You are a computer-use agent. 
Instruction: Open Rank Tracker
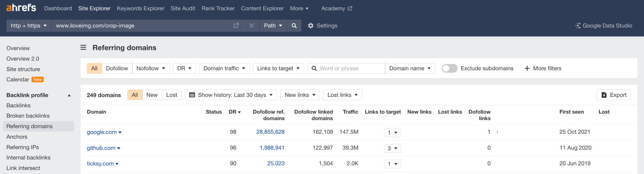click(x=218, y=8)
